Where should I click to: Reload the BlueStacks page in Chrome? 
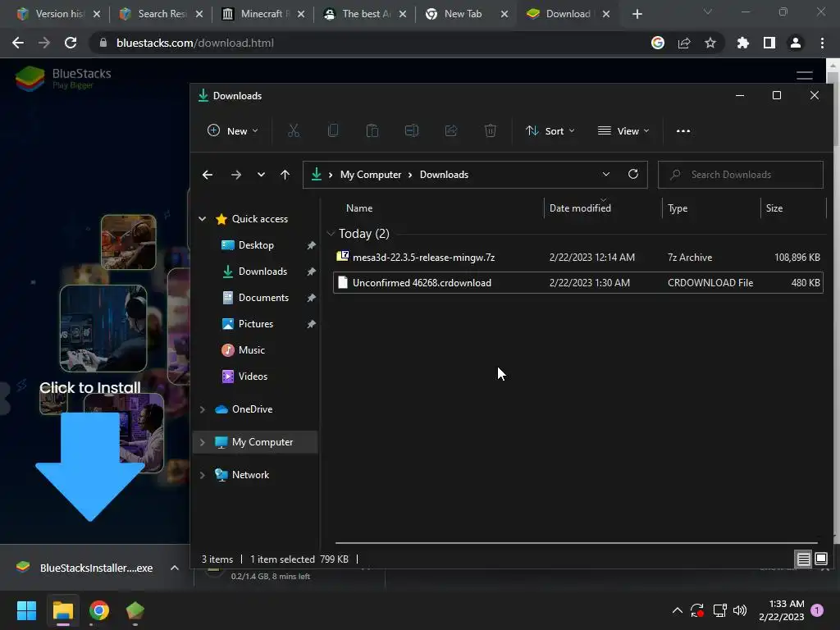tap(71, 43)
